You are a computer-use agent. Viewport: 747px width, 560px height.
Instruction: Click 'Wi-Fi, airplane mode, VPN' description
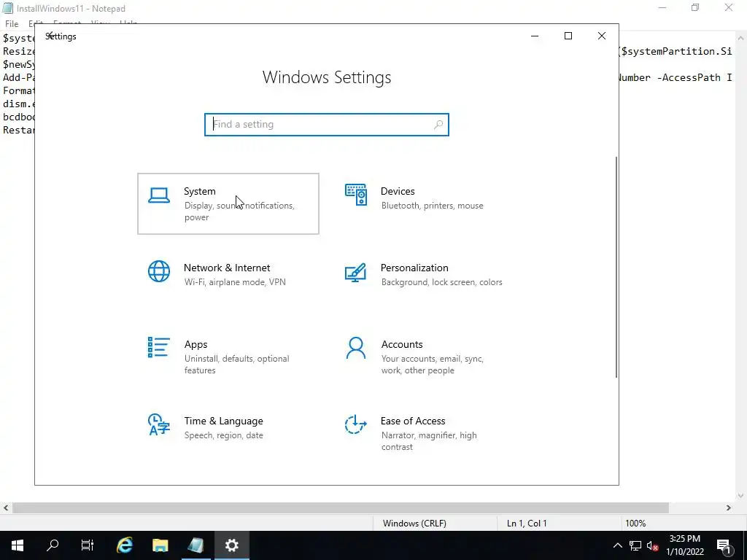click(x=235, y=282)
